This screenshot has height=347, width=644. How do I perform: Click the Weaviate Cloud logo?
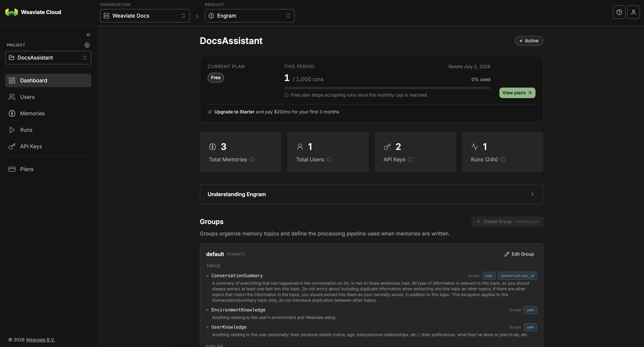33,12
